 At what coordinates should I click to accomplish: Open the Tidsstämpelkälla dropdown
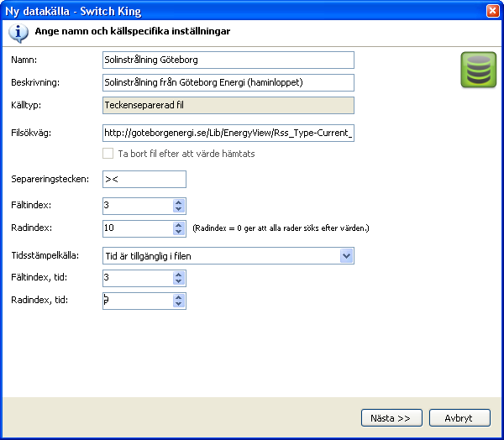(346, 256)
